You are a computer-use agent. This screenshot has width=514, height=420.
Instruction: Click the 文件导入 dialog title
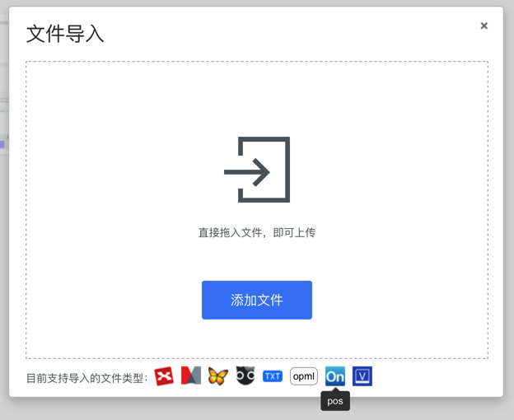65,34
